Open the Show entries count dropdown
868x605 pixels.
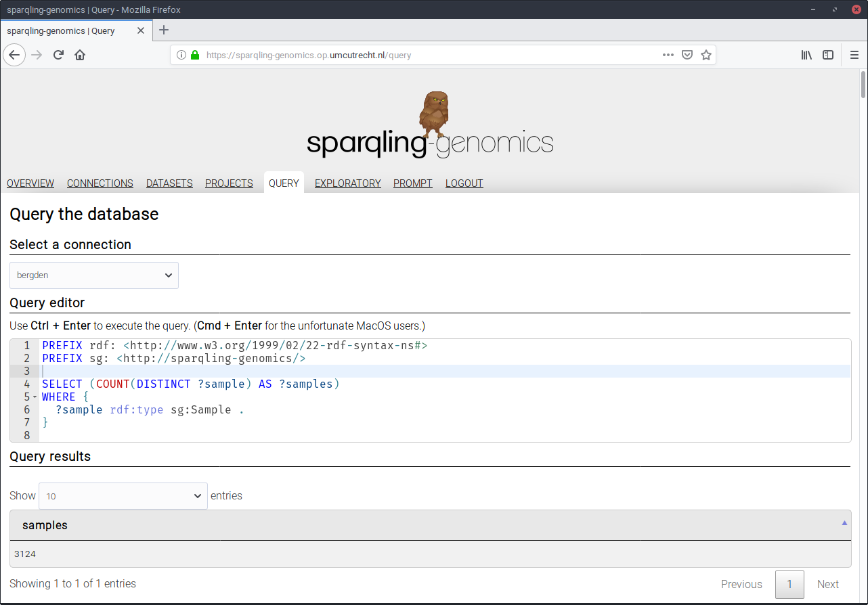(x=123, y=496)
